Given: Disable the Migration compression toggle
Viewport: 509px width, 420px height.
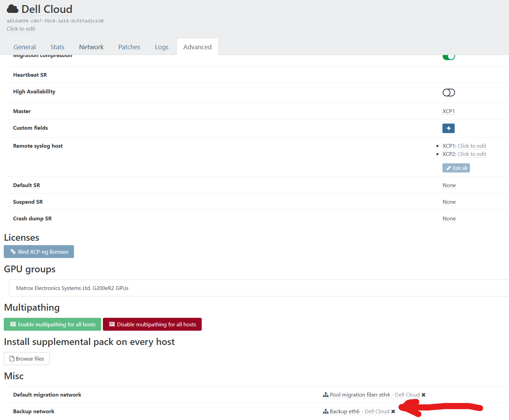Looking at the screenshot, I should [448, 57].
